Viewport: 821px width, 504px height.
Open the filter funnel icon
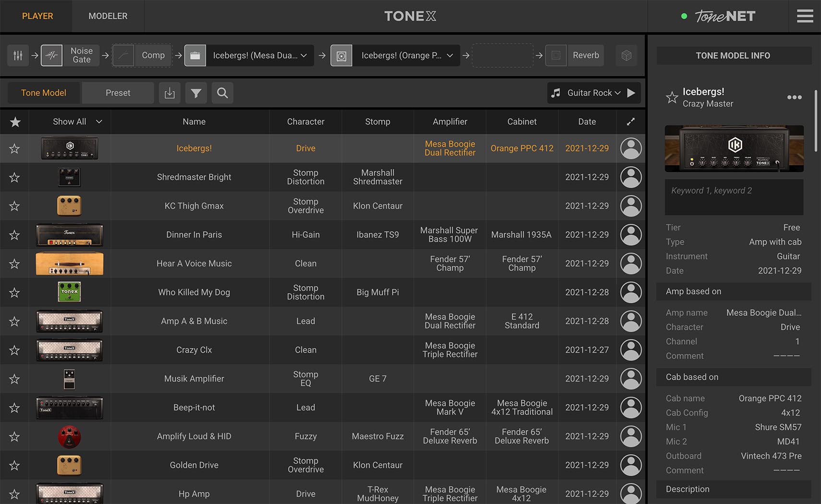coord(196,93)
